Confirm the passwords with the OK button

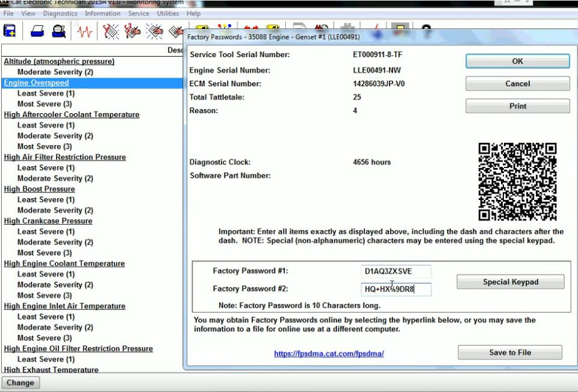coord(518,61)
